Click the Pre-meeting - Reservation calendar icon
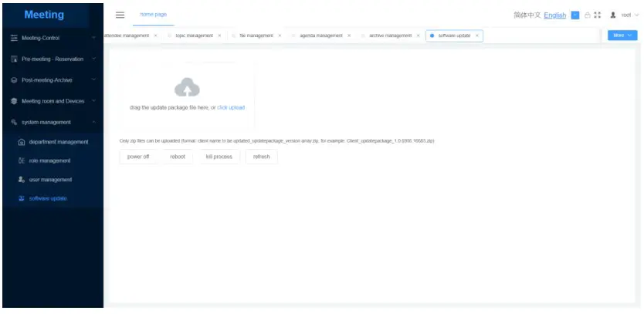Screen dimensions: 644x314 pos(14,59)
